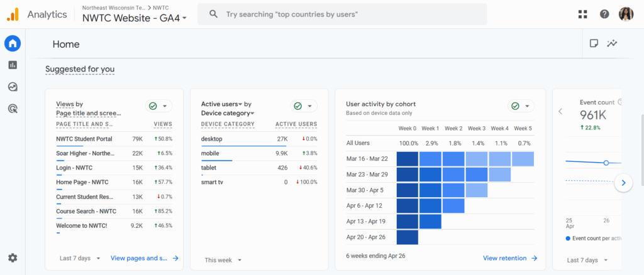Click the NWTC Student Portal row
644x275 pixels.
(x=114, y=139)
